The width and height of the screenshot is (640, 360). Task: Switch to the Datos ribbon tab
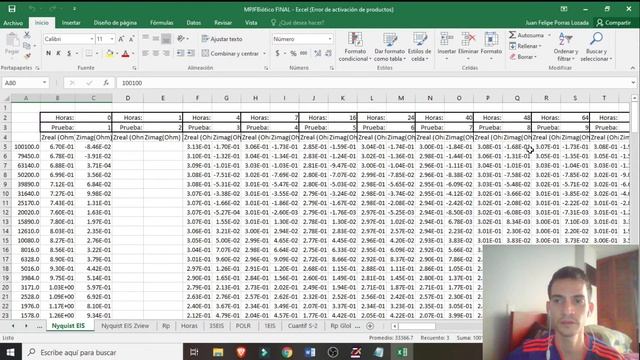(x=193, y=23)
